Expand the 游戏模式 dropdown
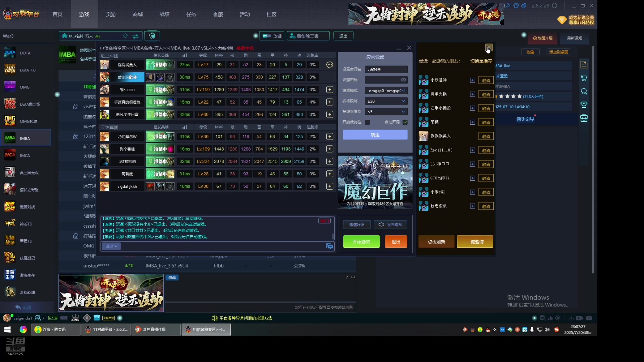 [386, 90]
